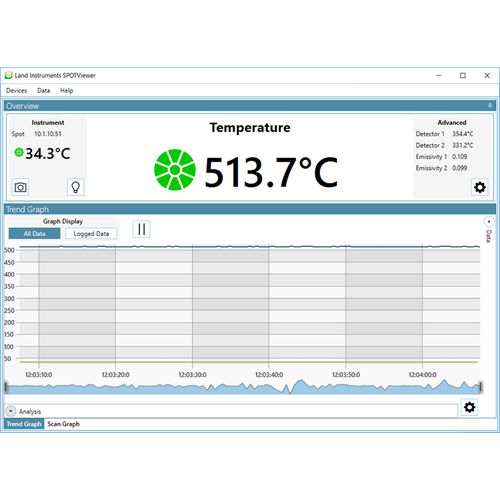Click the small green instrument status indicator

(x=19, y=153)
